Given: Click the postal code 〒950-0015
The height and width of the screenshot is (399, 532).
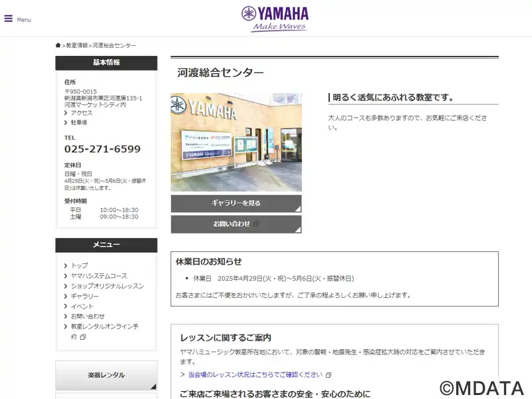Looking at the screenshot, I should pos(80,92).
